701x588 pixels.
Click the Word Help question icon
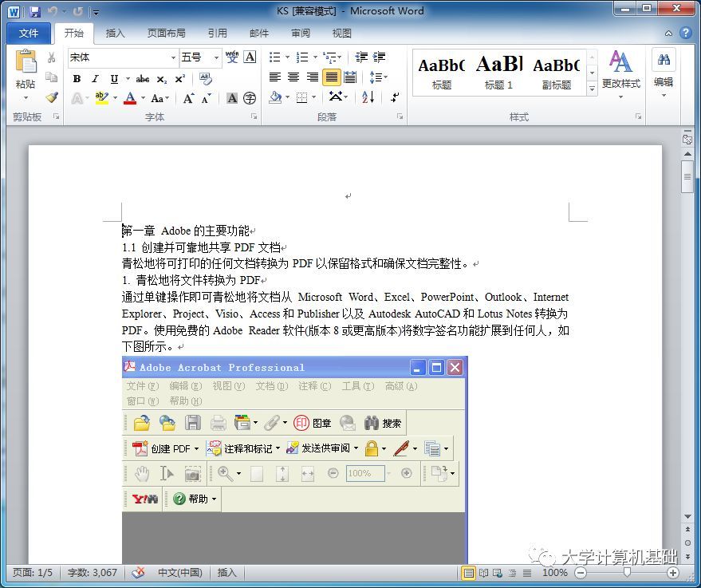point(685,33)
